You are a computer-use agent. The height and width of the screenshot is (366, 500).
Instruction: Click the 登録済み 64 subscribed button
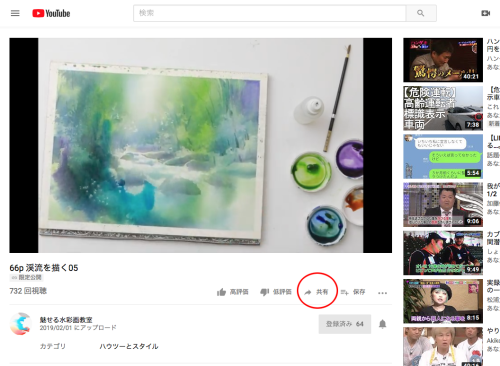(345, 324)
